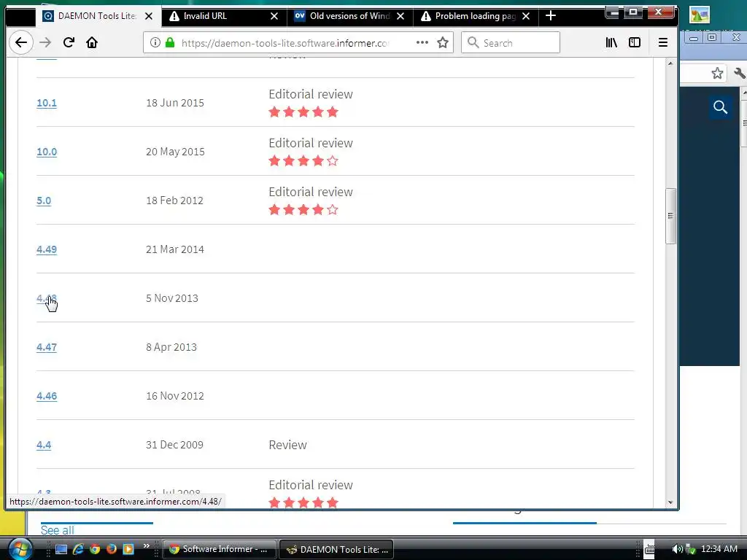Click the volume icon in system tray

[676, 549]
